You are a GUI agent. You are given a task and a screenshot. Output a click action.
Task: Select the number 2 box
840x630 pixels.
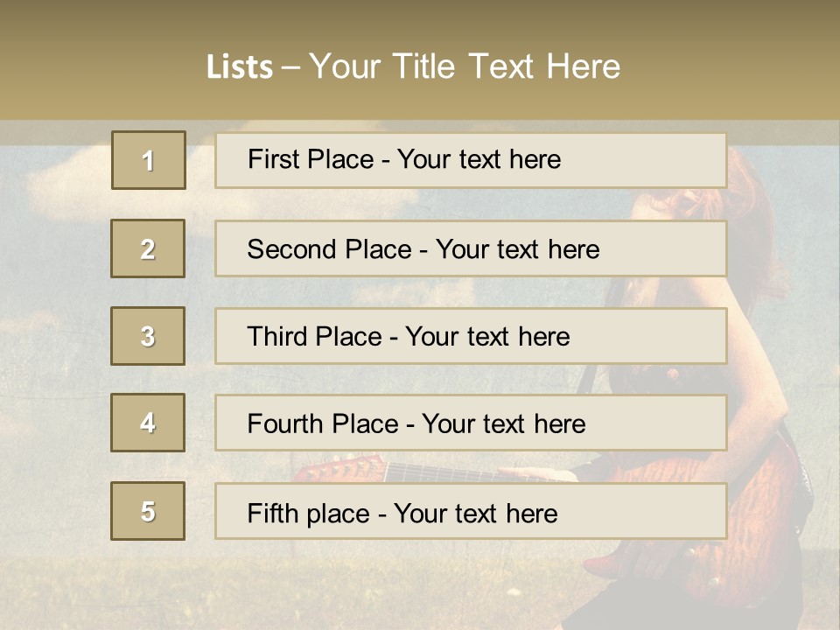tap(148, 248)
